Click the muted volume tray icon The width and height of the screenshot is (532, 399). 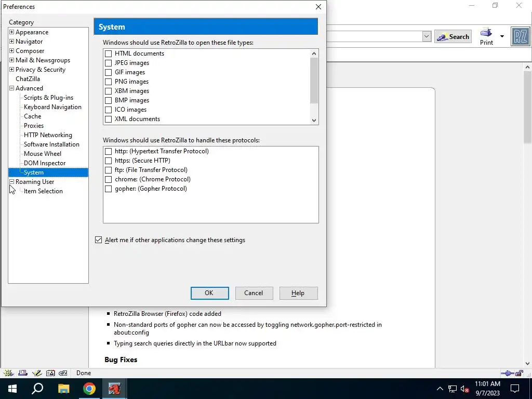click(465, 389)
